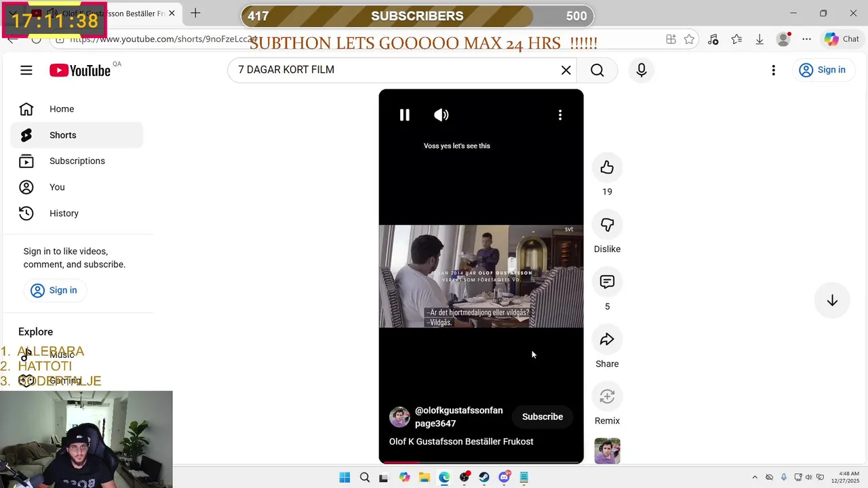Open the Short's three-dot options menu
868x488 pixels.
point(560,115)
